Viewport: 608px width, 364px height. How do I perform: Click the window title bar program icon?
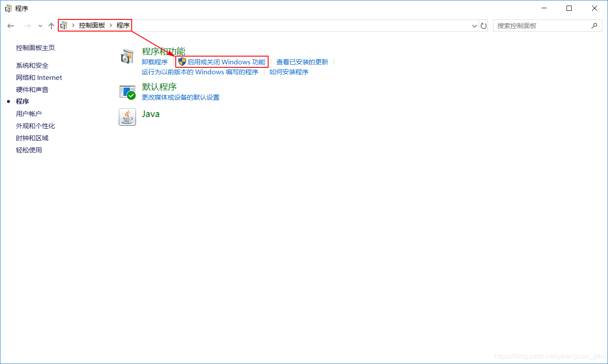point(8,9)
